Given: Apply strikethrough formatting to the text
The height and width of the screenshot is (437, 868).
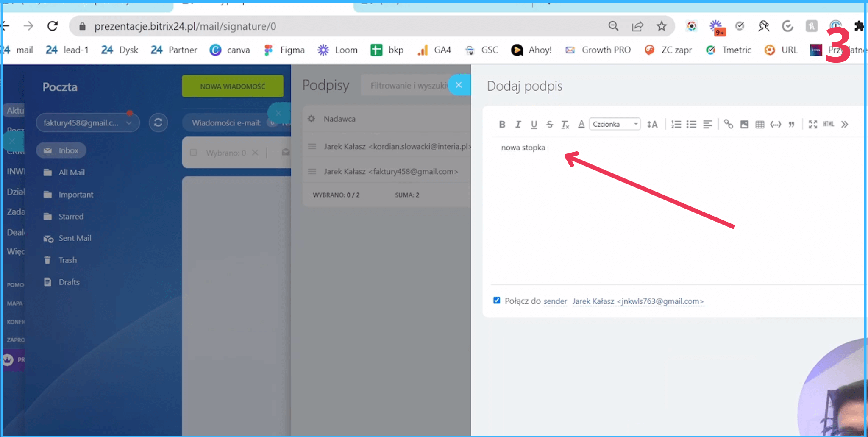Looking at the screenshot, I should [550, 124].
